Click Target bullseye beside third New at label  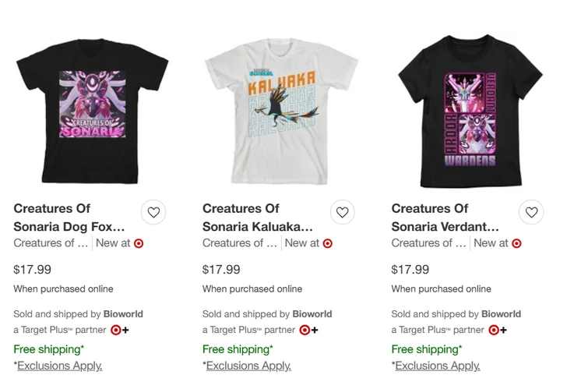point(516,243)
